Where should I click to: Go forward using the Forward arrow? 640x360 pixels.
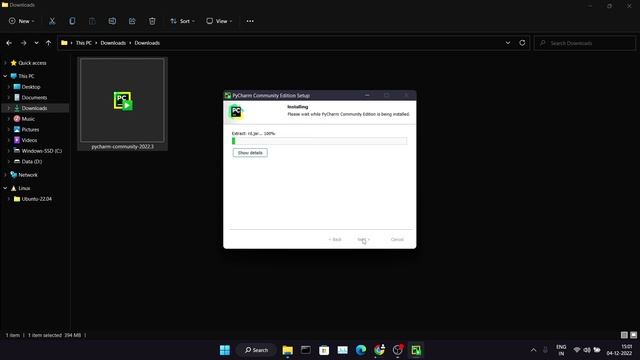24,43
